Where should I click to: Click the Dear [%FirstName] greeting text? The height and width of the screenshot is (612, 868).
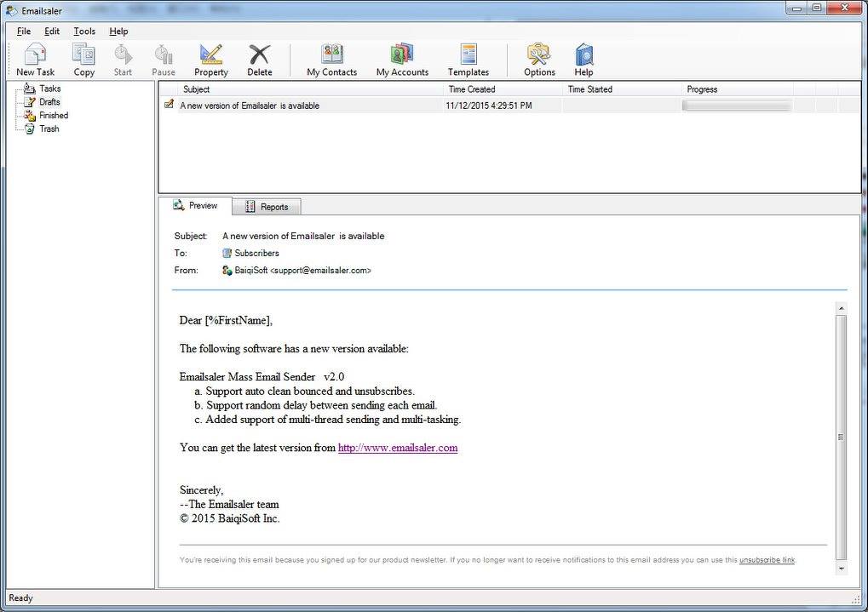[x=226, y=320]
